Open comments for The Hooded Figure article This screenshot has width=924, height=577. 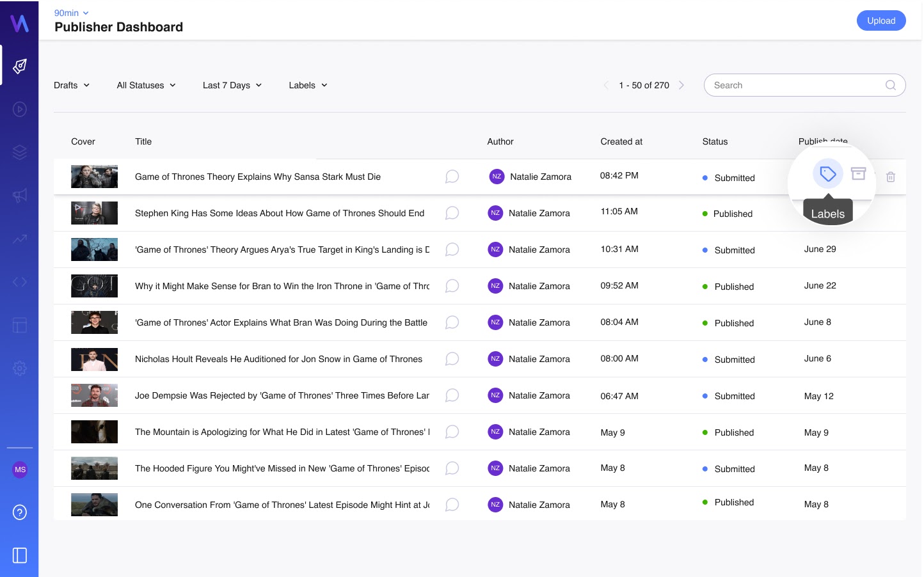452,468
